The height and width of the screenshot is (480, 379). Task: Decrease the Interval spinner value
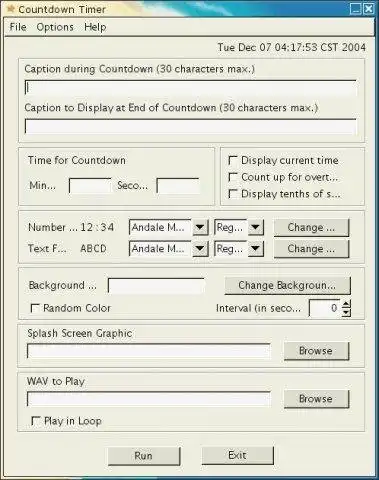point(347,312)
